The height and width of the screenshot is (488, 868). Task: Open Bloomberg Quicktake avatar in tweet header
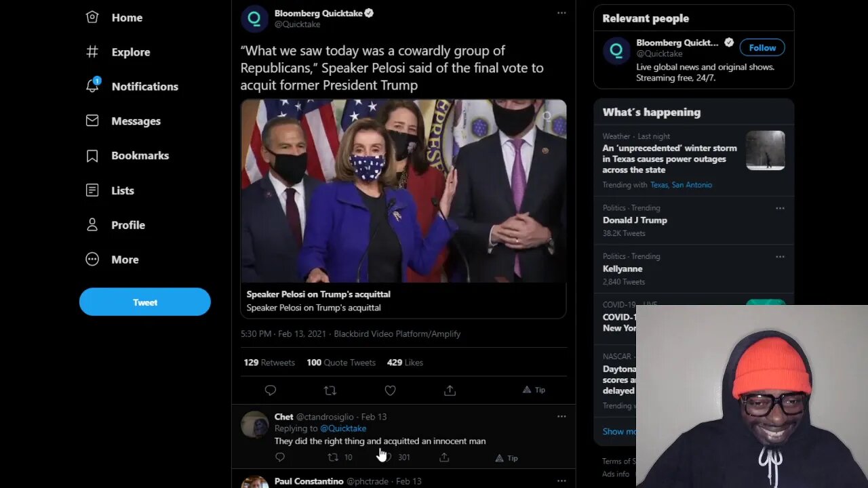pyautogui.click(x=255, y=18)
